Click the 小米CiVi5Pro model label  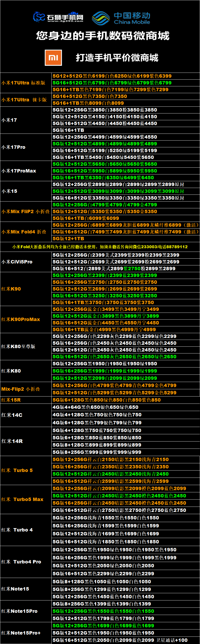(x=17, y=262)
